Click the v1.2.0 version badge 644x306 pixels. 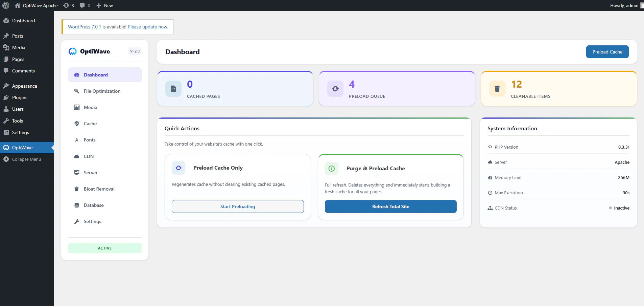click(x=135, y=51)
